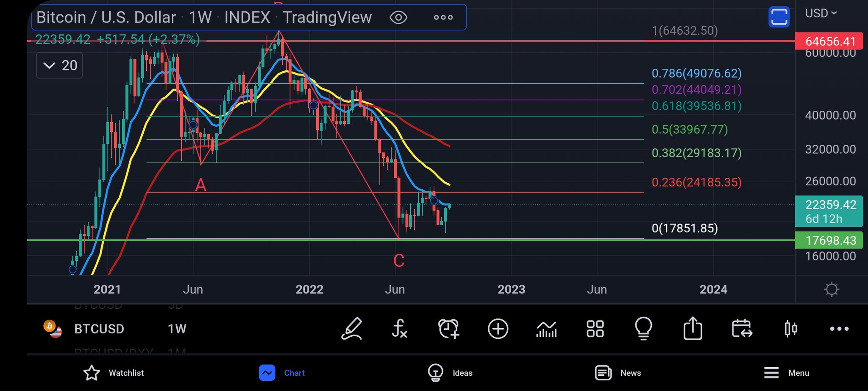Select the drawing pencil tool
Viewport: 868px width, 391px height.
click(352, 329)
